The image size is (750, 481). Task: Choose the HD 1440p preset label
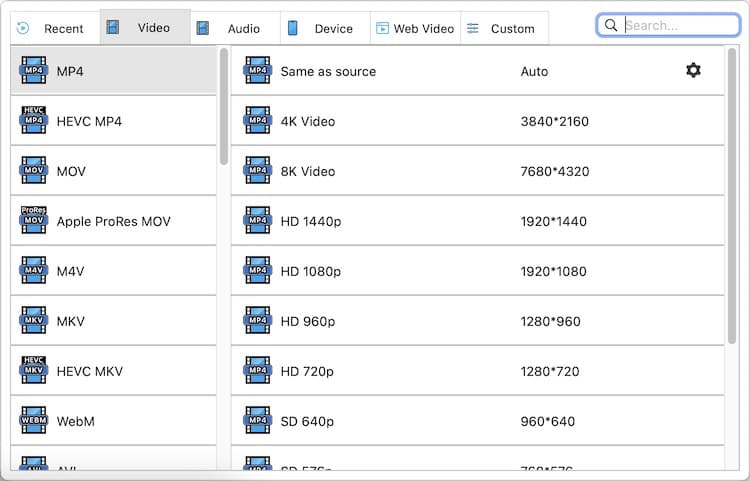click(x=310, y=221)
